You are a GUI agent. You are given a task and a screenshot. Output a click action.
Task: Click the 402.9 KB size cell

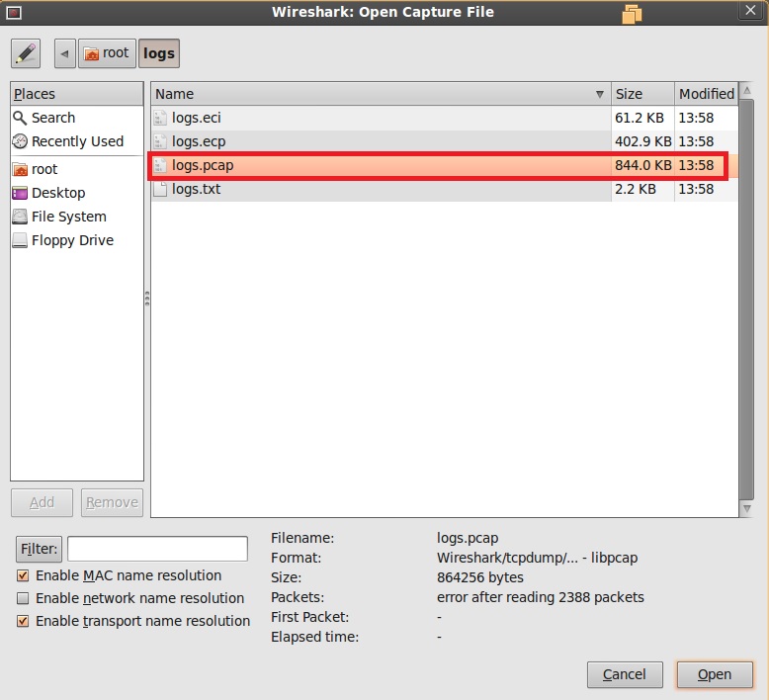tap(642, 141)
